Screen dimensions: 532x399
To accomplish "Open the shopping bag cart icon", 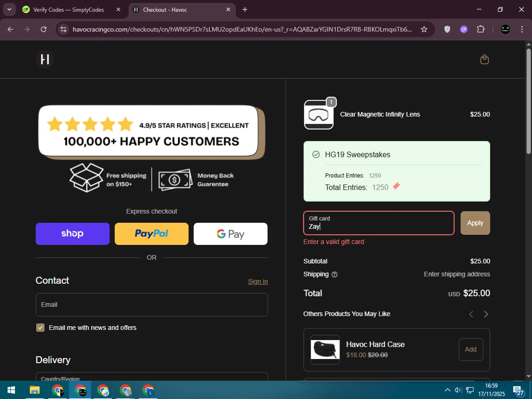I will 484,59.
